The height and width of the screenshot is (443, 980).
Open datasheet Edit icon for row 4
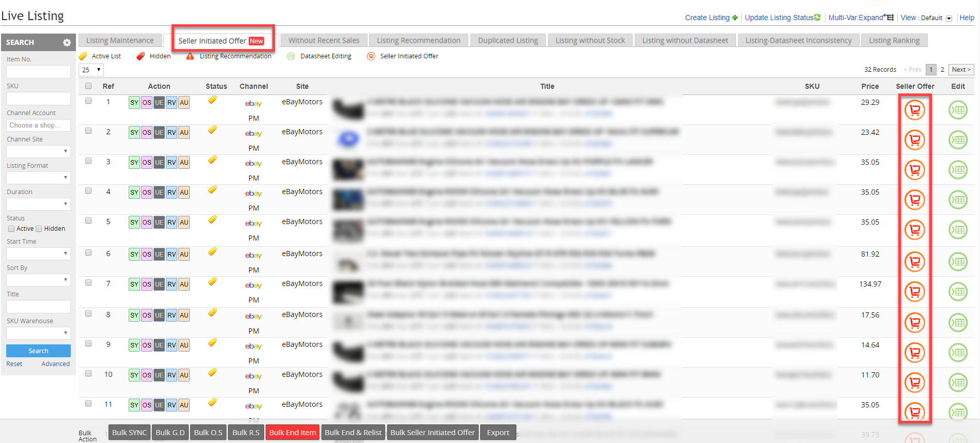tap(958, 200)
